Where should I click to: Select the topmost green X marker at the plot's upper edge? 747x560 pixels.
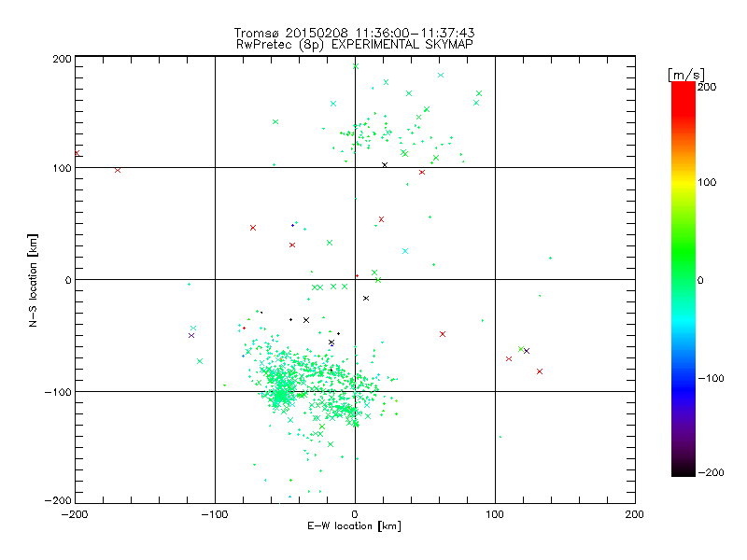pyautogui.click(x=356, y=66)
